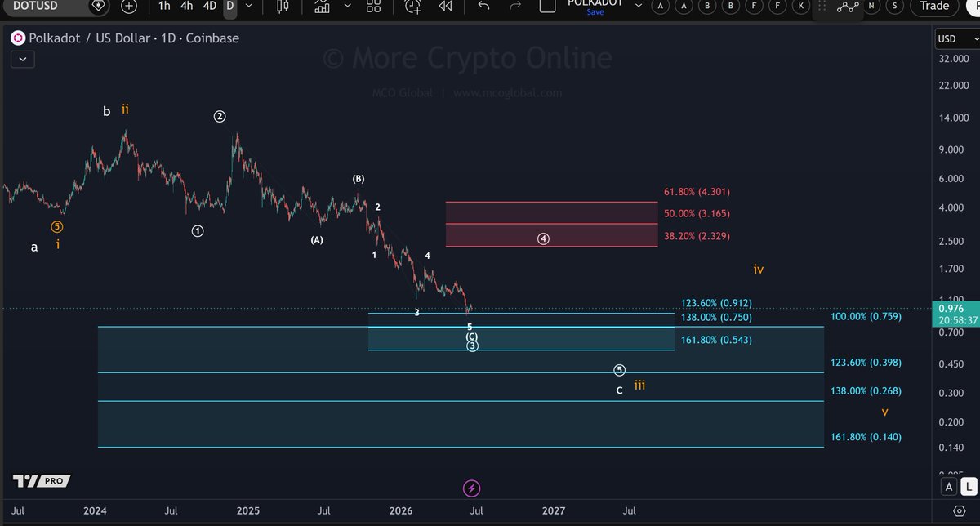Add a symbol with the plus-circle icon
This screenshot has width=980, height=526.
pos(129,6)
